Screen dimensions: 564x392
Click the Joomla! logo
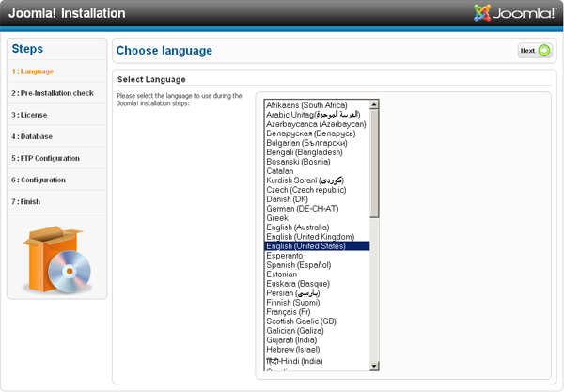[515, 13]
